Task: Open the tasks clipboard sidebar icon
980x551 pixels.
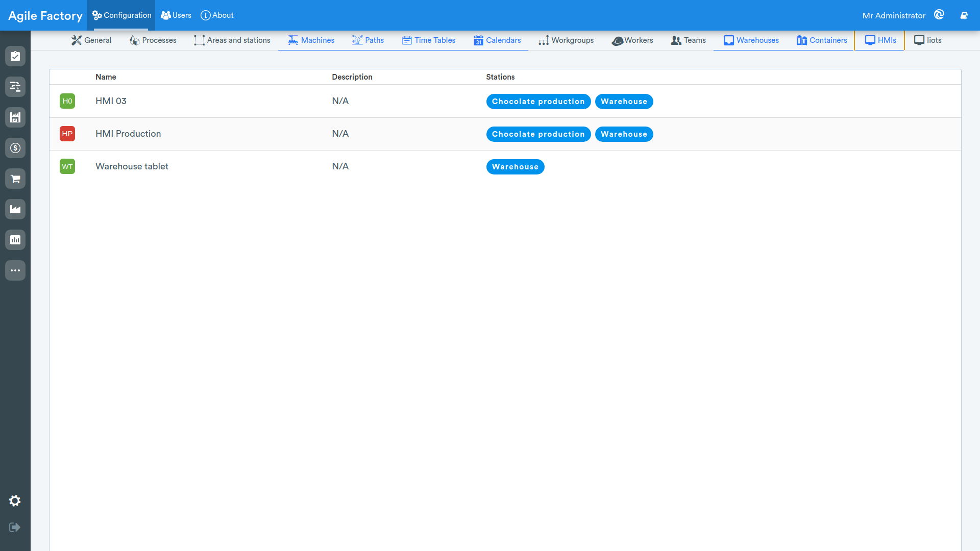Action: coord(15,56)
